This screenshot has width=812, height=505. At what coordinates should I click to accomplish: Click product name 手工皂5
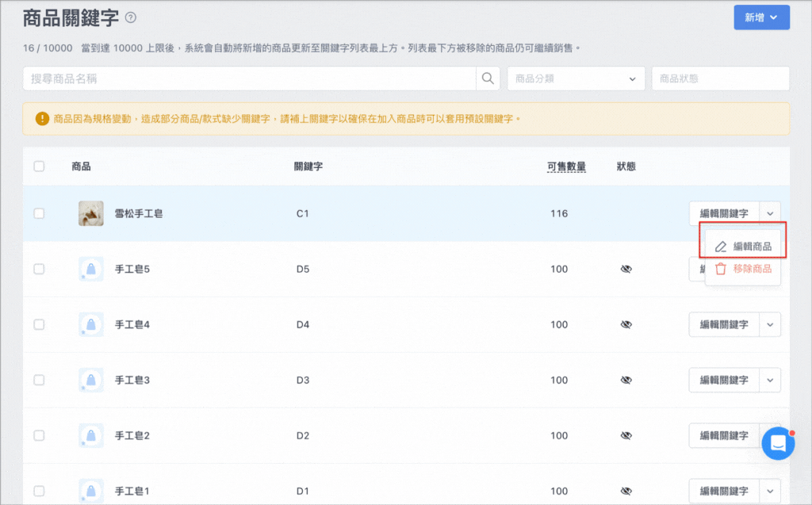[132, 269]
